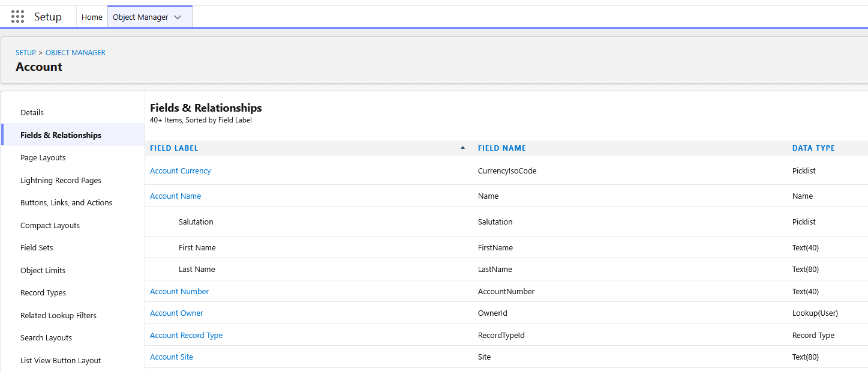
Task: Sort by the Data Type column header
Action: [x=813, y=148]
